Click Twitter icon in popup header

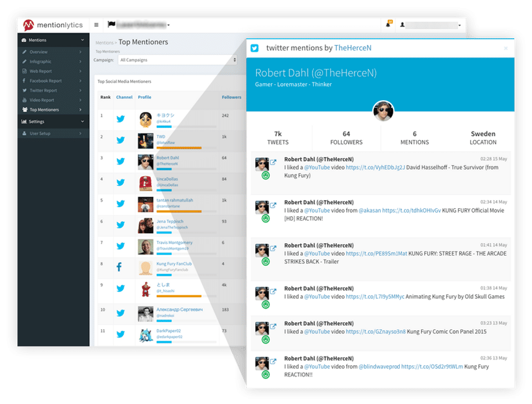[254, 48]
